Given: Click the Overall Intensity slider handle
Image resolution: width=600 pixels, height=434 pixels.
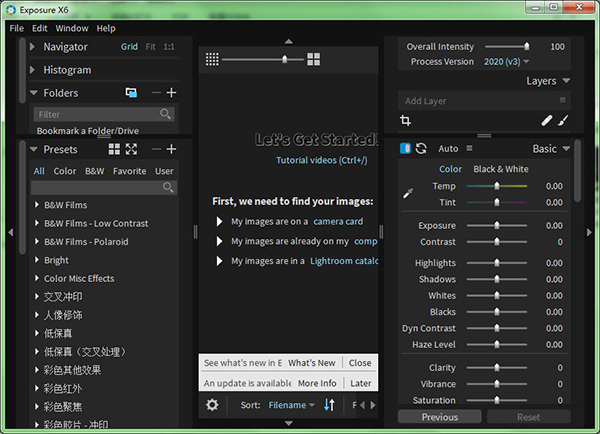Looking at the screenshot, I should point(527,46).
